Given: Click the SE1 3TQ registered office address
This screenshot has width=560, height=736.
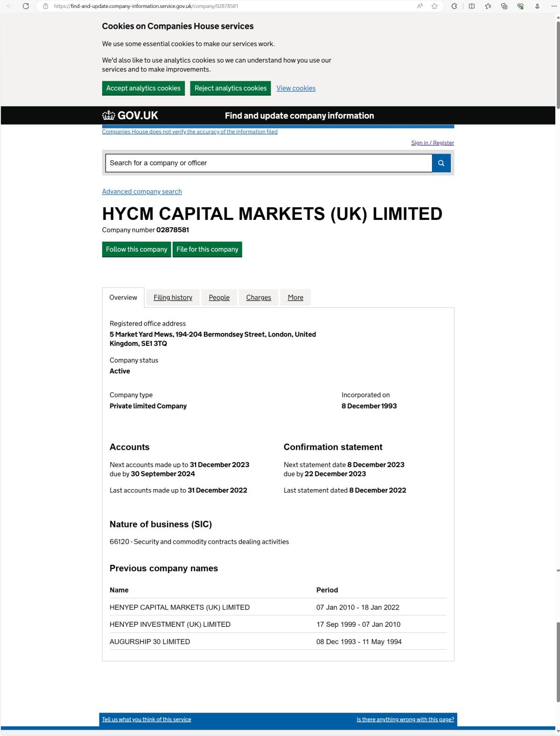Looking at the screenshot, I should pyautogui.click(x=213, y=339).
